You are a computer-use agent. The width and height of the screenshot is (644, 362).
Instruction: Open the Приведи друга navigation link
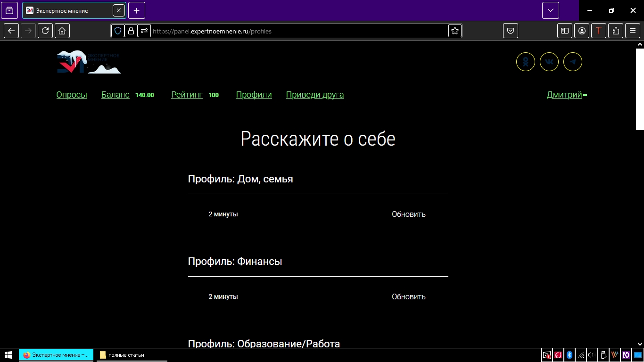(315, 95)
